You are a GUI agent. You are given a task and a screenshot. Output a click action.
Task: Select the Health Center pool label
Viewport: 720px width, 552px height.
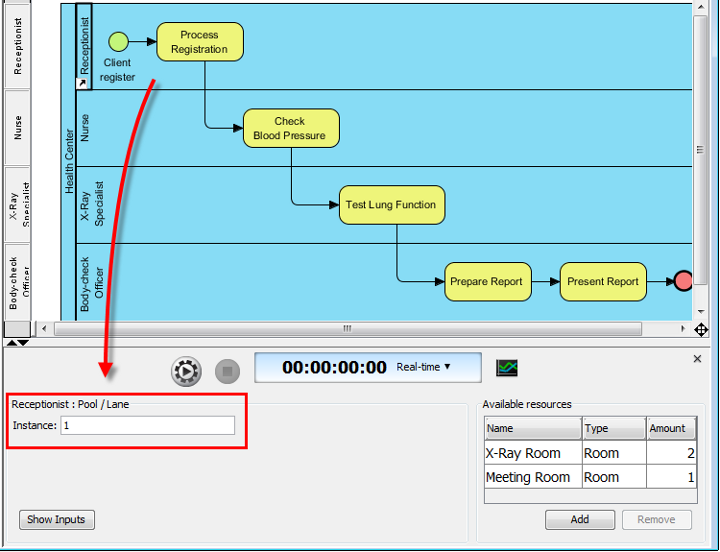click(x=69, y=161)
